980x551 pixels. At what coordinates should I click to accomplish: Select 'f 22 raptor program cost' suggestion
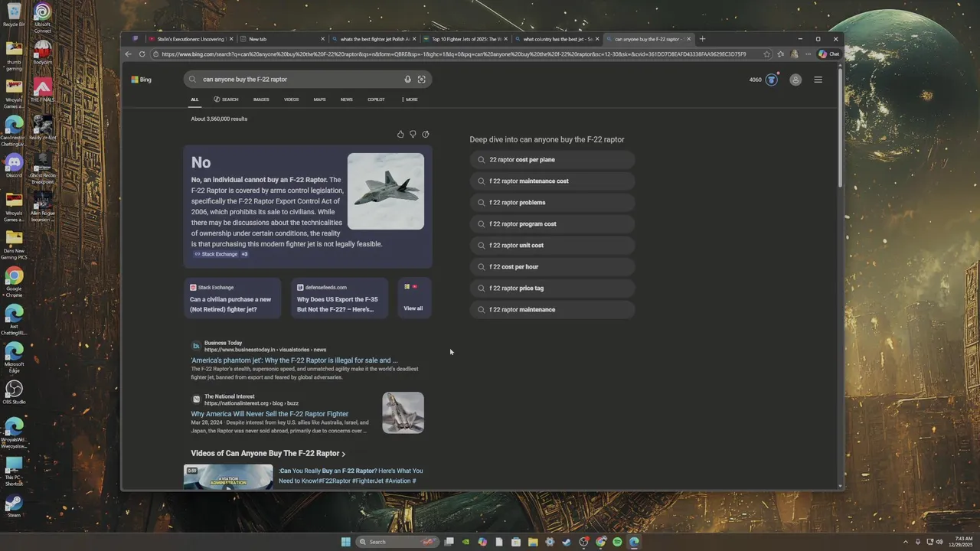[552, 224]
